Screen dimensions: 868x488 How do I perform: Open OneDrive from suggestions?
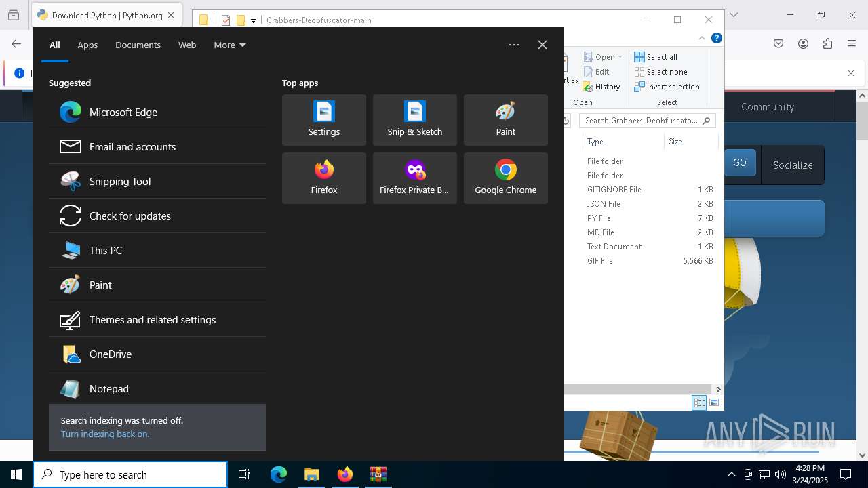tap(157, 354)
